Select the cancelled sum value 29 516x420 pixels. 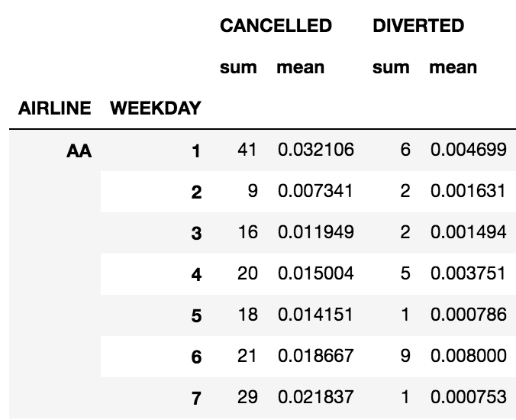pos(247,397)
